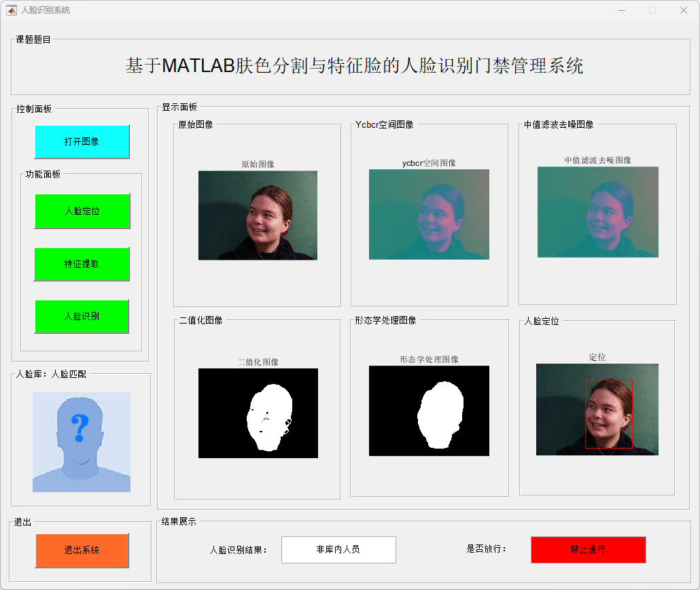Select the 非库内人员 result field
This screenshot has height=590, width=700.
[x=338, y=549]
